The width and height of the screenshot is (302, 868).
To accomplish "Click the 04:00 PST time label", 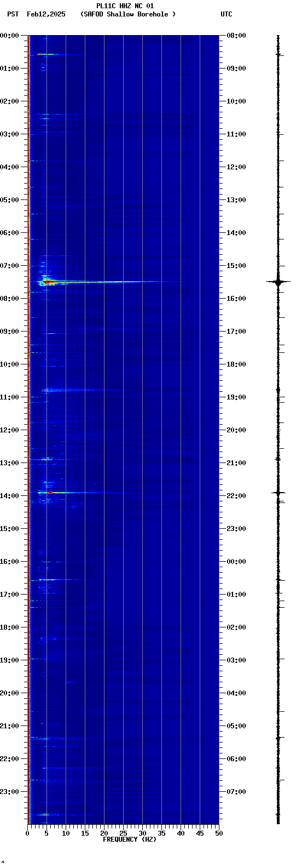I will point(9,167).
